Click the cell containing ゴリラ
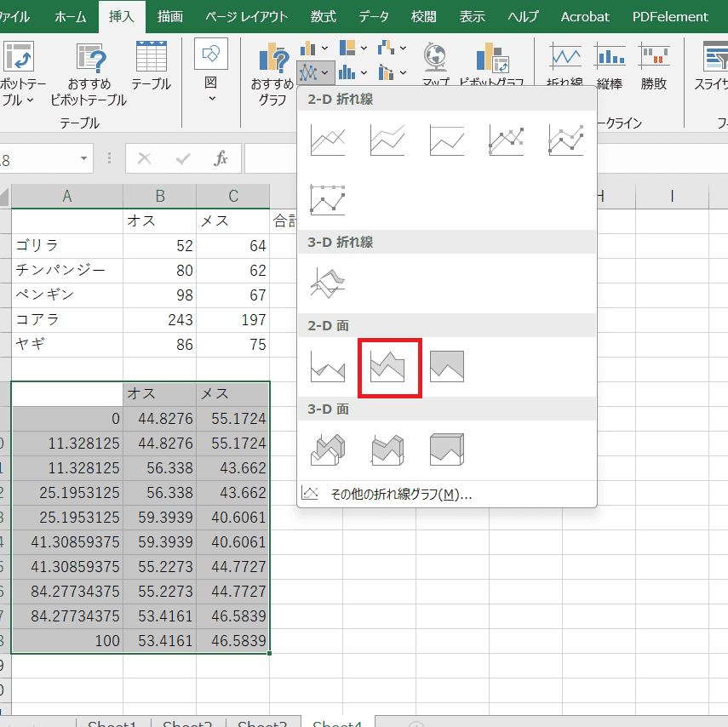Image resolution: width=728 pixels, height=727 pixels. pos(67,245)
